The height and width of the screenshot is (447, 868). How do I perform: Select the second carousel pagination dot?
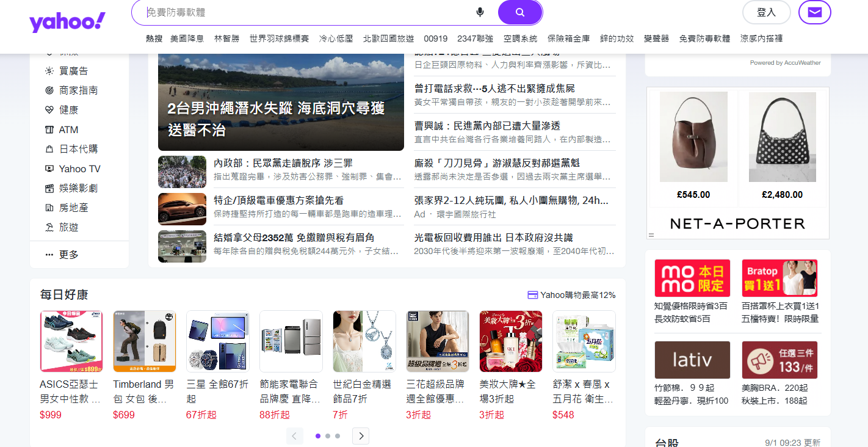[328, 436]
